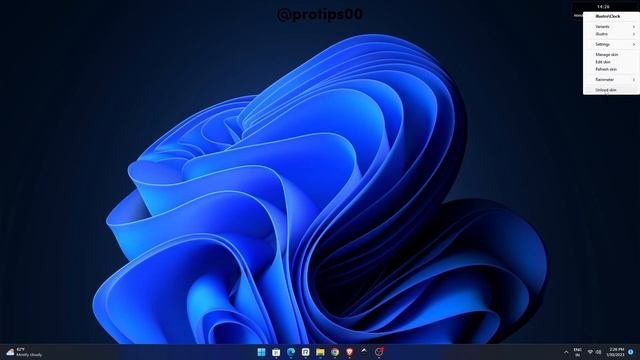The image size is (640, 360).
Task: Open the Windows Start menu
Action: click(x=261, y=352)
